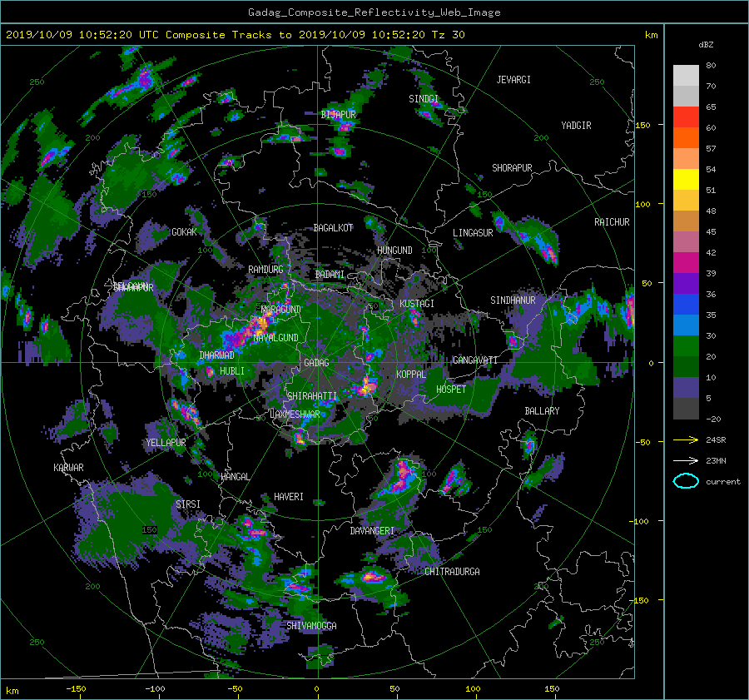Click the white 23MN track arrow legend

click(686, 460)
